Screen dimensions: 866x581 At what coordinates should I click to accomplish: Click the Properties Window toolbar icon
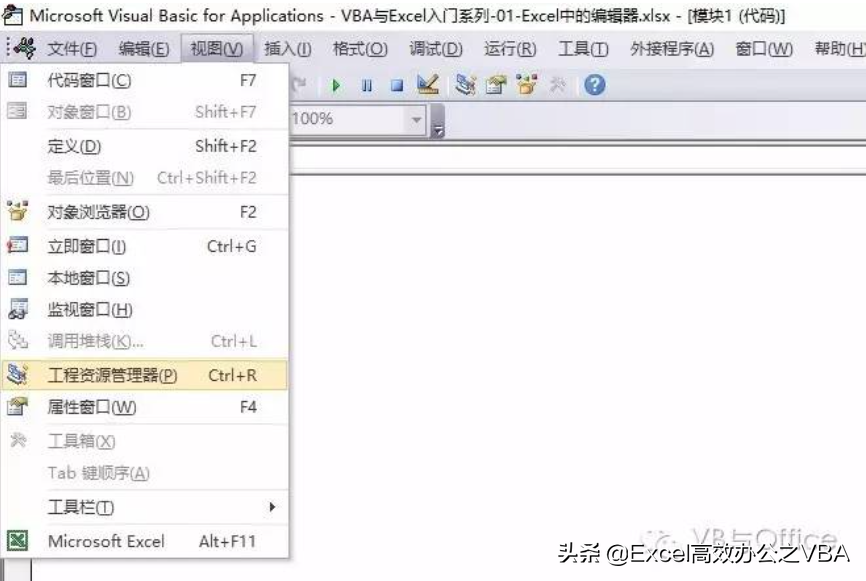[496, 84]
